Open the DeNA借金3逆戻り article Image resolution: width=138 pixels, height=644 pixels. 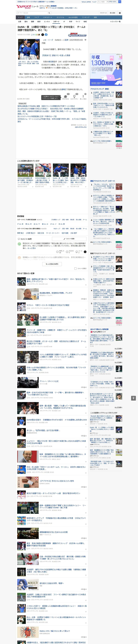pos(57,420)
